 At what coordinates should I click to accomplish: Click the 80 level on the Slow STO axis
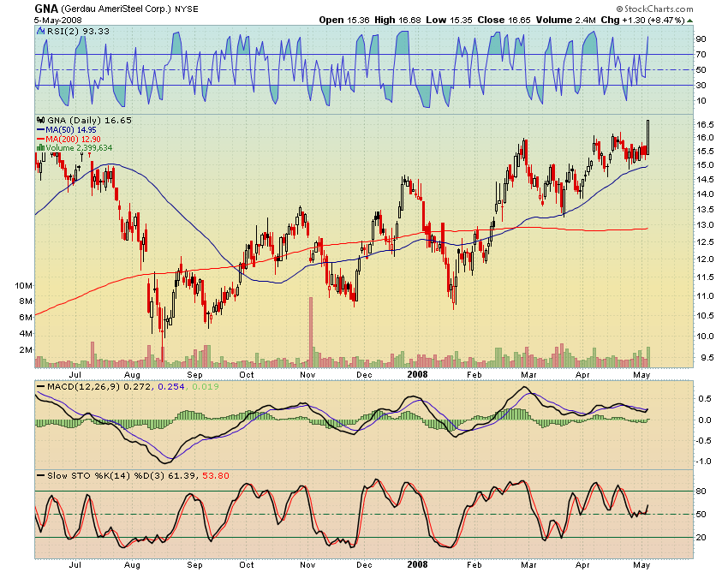701,492
